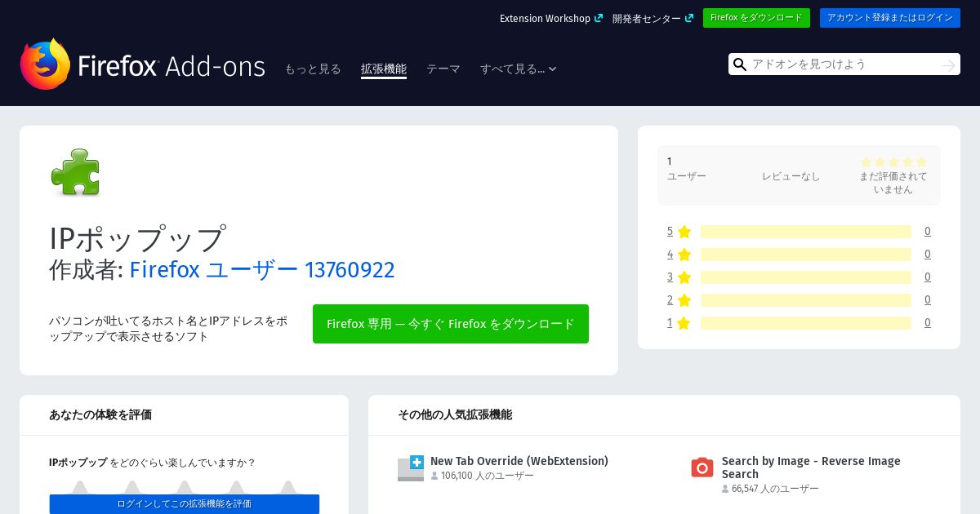Click the 3-star rating bar
This screenshot has width=980, height=514.
click(x=806, y=277)
